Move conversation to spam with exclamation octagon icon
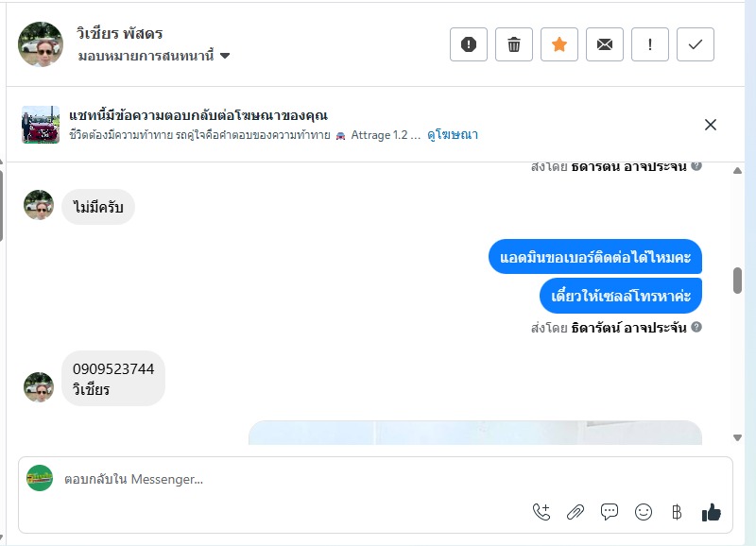Viewport: 756px width, 546px height. click(x=468, y=44)
